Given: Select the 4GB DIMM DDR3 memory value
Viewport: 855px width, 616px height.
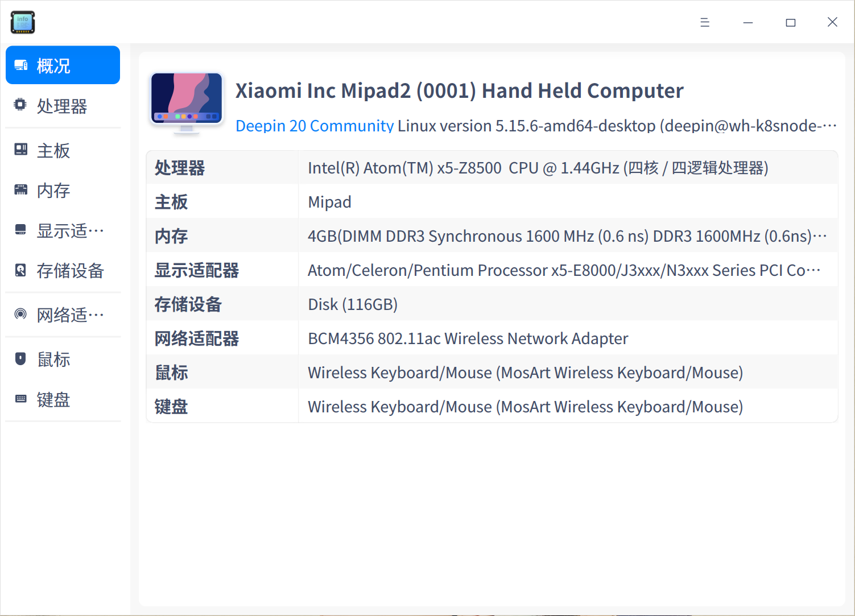Looking at the screenshot, I should [567, 236].
